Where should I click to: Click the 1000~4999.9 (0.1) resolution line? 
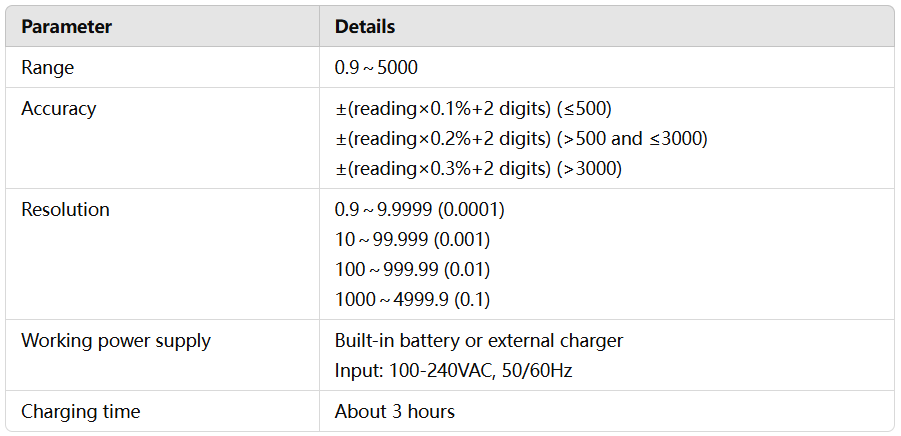(x=413, y=299)
